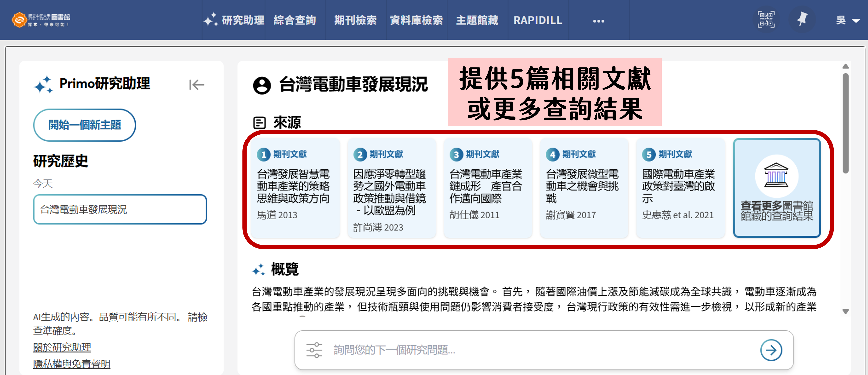Start a new topic with 開始一個新主題

pos(85,125)
